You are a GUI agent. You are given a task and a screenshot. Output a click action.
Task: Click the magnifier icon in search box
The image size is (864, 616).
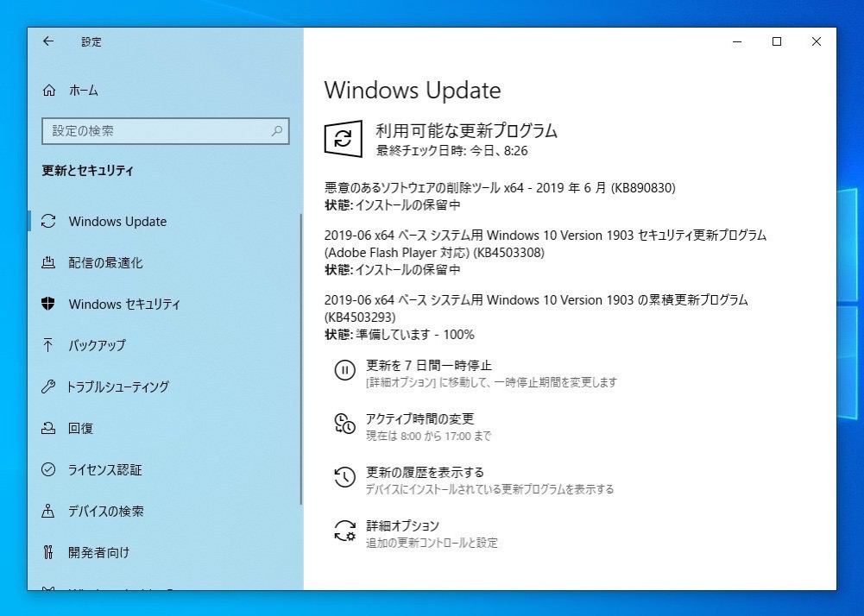(276, 131)
